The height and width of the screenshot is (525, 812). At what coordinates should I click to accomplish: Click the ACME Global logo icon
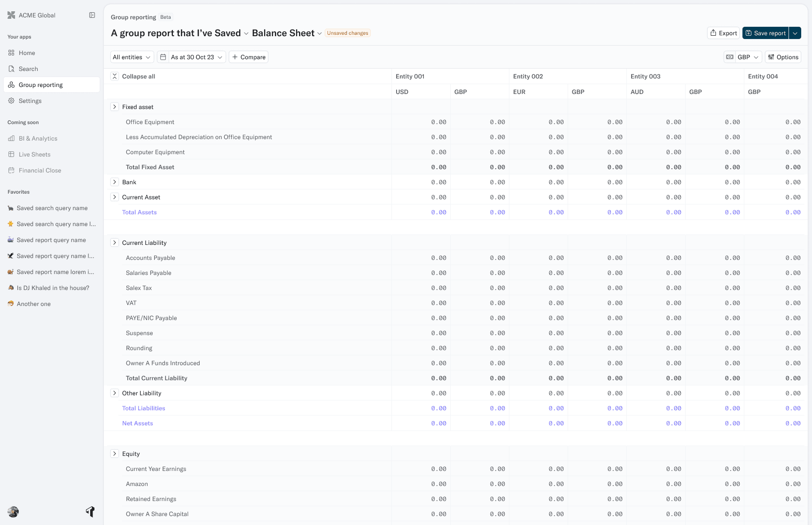pyautogui.click(x=11, y=15)
